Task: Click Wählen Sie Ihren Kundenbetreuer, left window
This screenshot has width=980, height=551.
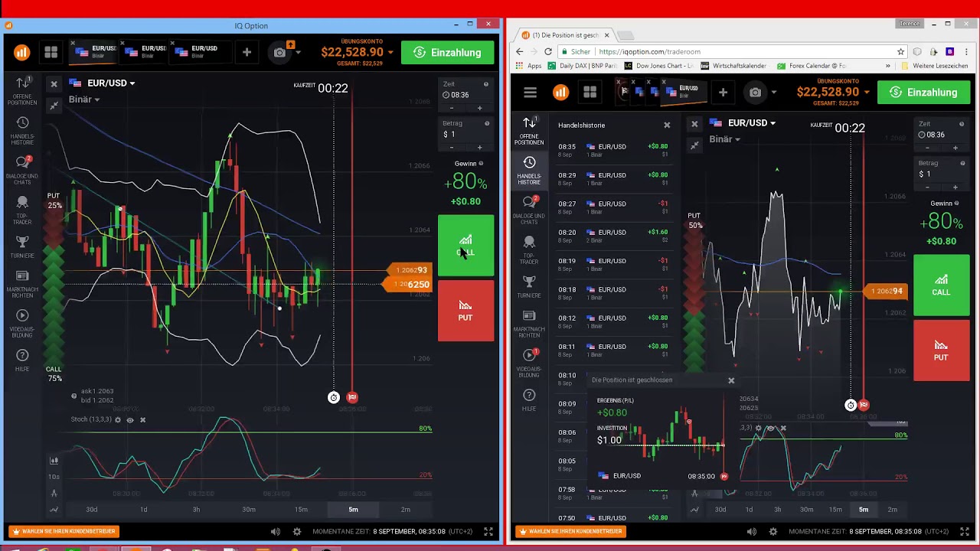Action: [x=64, y=531]
